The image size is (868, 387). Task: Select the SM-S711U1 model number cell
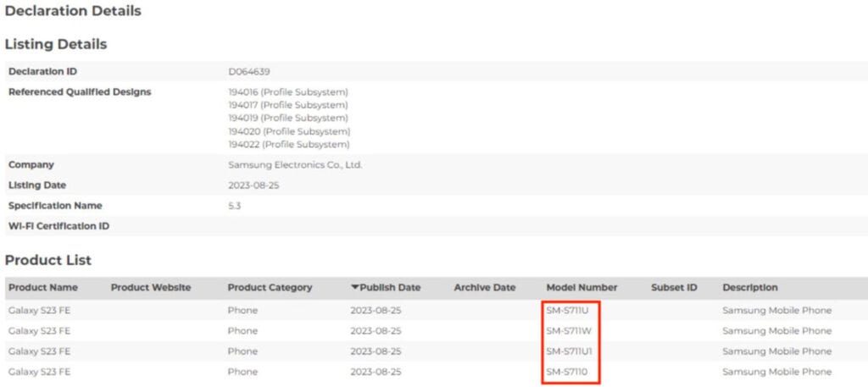(x=570, y=351)
